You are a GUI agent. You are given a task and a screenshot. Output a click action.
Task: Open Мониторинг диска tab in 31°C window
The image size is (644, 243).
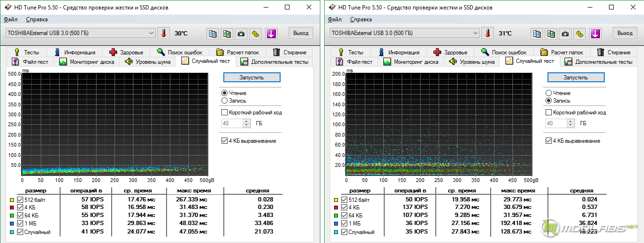coord(411,62)
